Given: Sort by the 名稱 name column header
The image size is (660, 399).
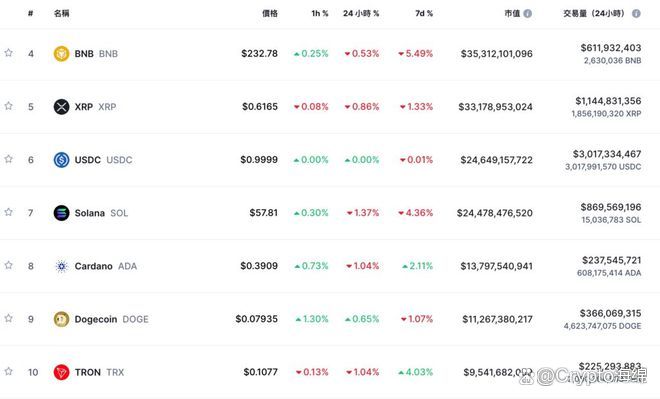Looking at the screenshot, I should coord(61,13).
